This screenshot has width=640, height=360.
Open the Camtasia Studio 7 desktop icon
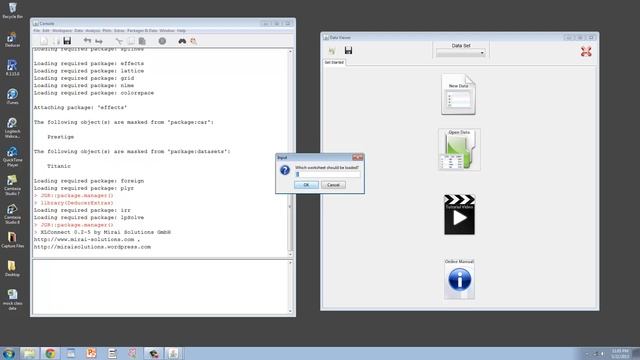12,185
